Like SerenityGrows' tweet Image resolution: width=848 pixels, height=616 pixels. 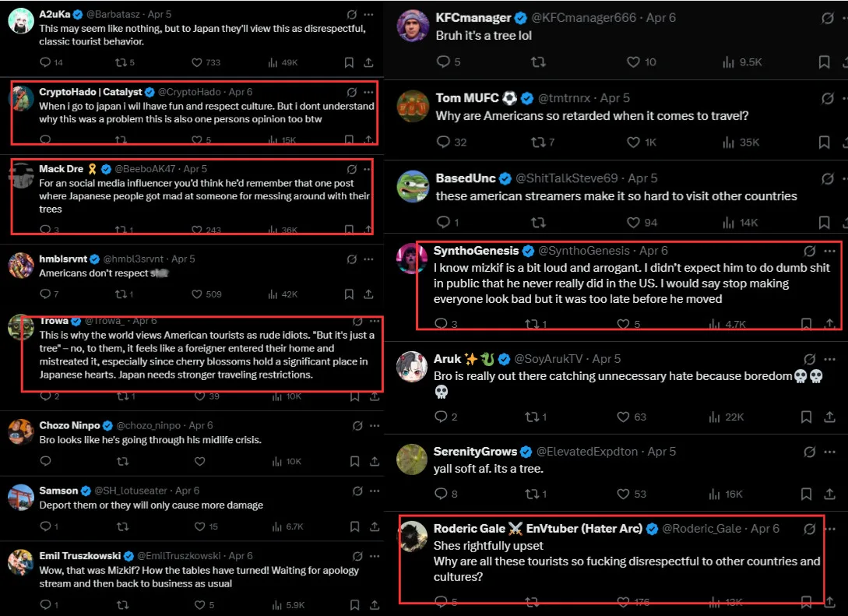click(x=623, y=494)
